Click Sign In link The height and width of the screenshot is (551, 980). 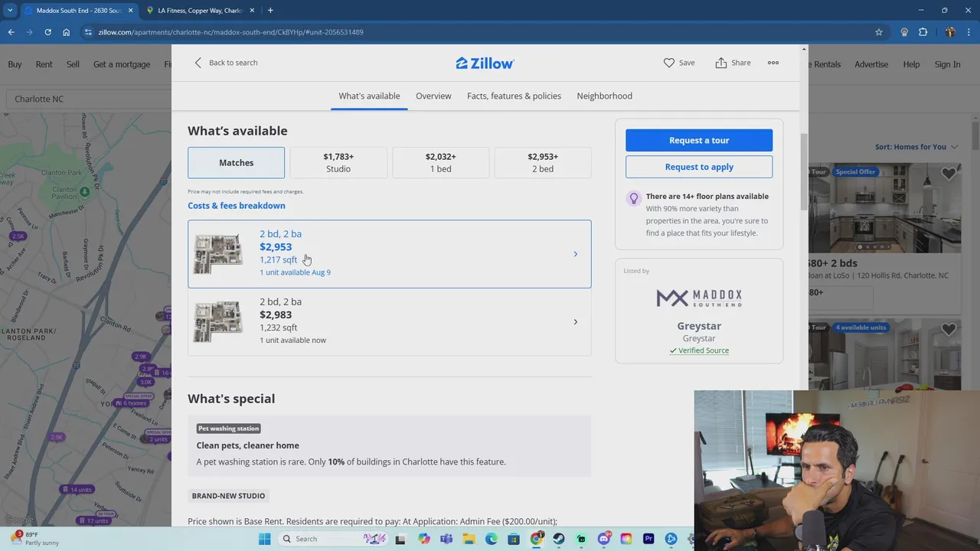click(947, 64)
